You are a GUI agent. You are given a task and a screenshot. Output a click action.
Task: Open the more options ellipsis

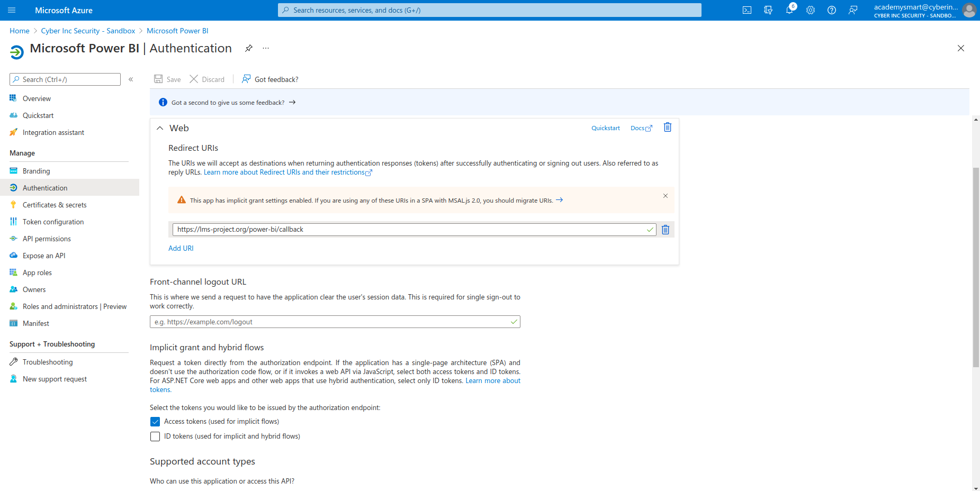pos(266,48)
